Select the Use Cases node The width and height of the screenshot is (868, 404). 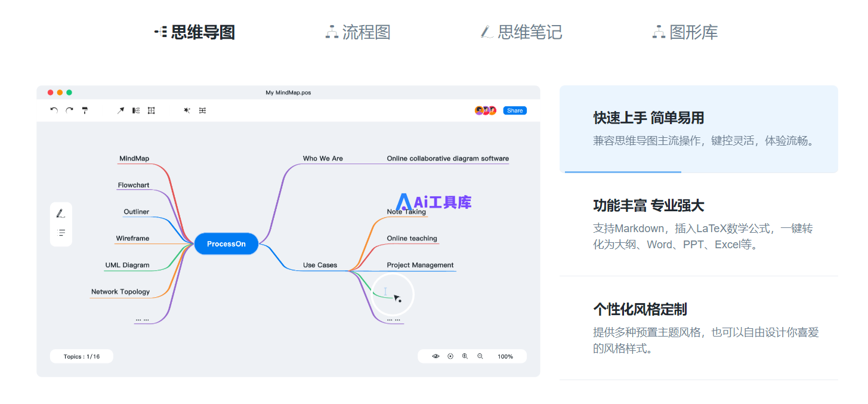(x=320, y=265)
